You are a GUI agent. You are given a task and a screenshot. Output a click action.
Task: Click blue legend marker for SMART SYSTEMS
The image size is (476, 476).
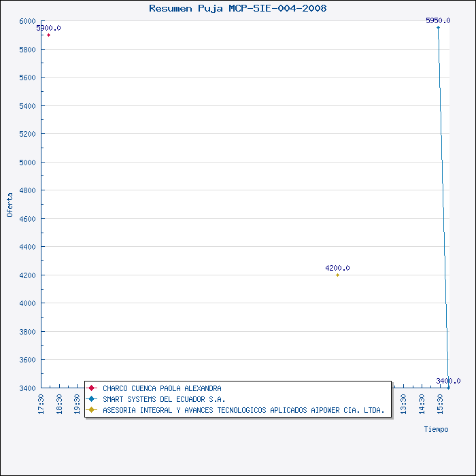[91, 399]
